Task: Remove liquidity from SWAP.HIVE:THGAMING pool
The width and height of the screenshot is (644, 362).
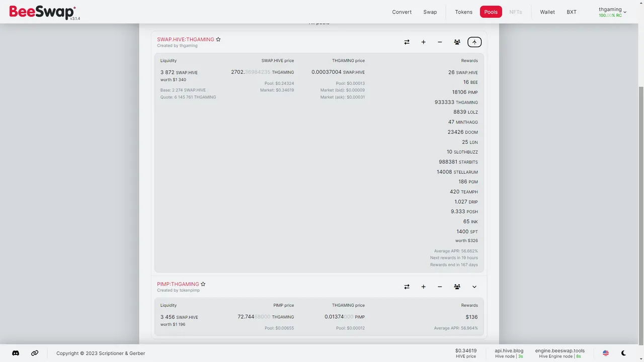Action: click(440, 42)
